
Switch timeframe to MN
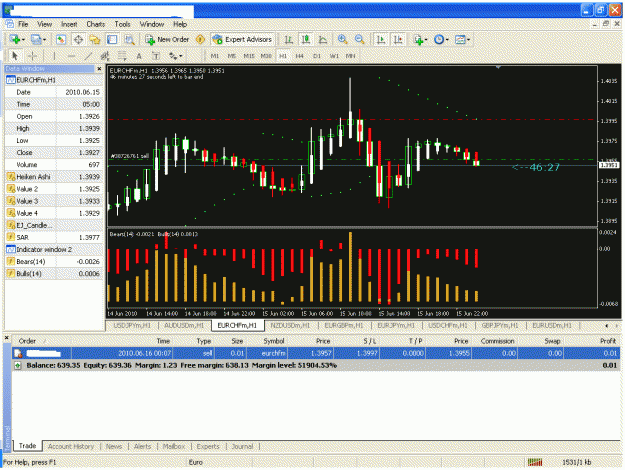[350, 56]
